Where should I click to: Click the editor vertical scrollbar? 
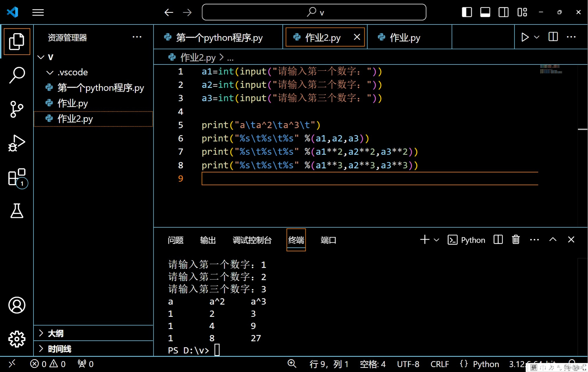point(582,145)
